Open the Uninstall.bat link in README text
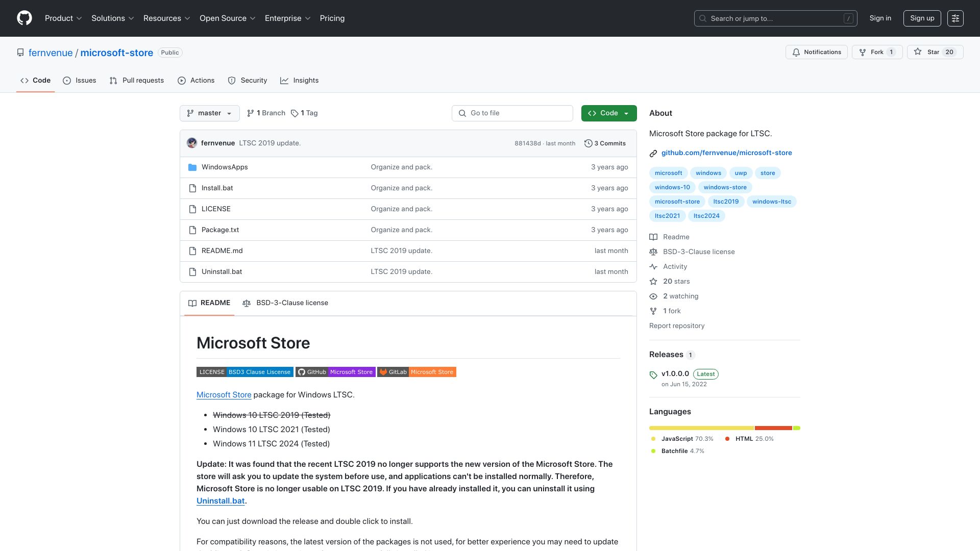Screen dimensions: 980x551 click(220, 501)
